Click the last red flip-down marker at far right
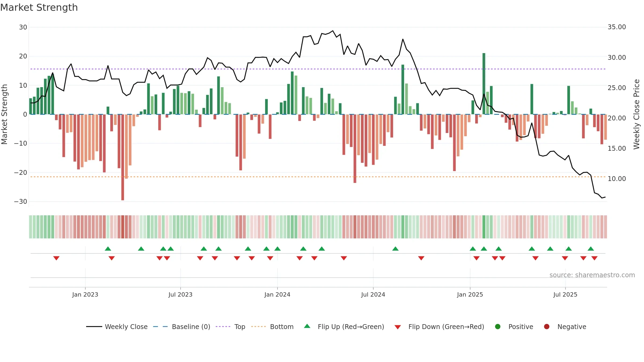The image size is (644, 362). 594,258
